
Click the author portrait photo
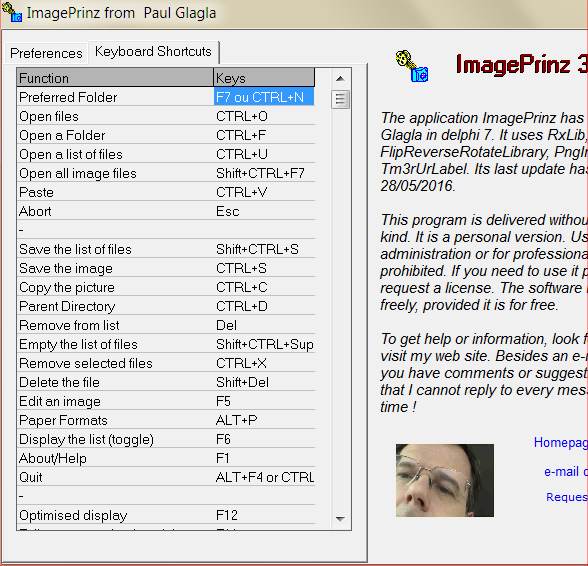click(445, 480)
